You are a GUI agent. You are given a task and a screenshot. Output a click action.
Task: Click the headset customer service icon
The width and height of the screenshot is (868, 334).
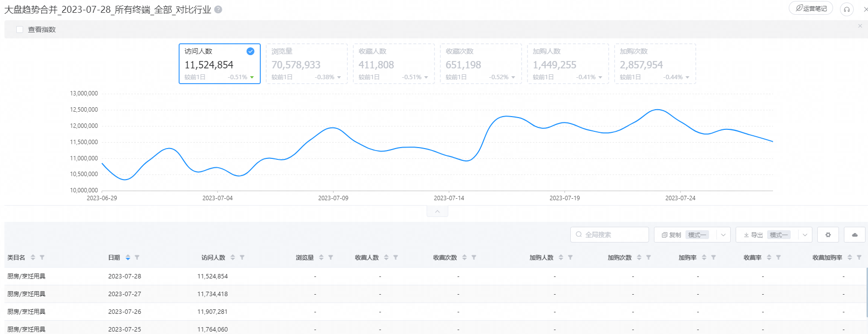click(x=847, y=9)
